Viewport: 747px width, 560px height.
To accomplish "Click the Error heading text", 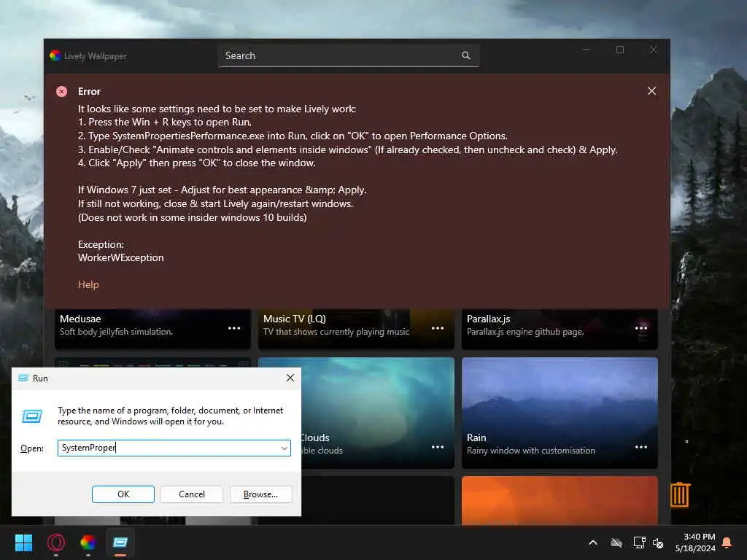I will tap(89, 91).
